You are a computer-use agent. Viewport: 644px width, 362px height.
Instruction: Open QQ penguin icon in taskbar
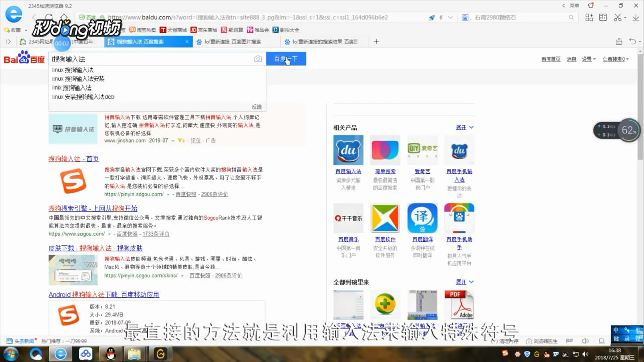tap(110, 354)
